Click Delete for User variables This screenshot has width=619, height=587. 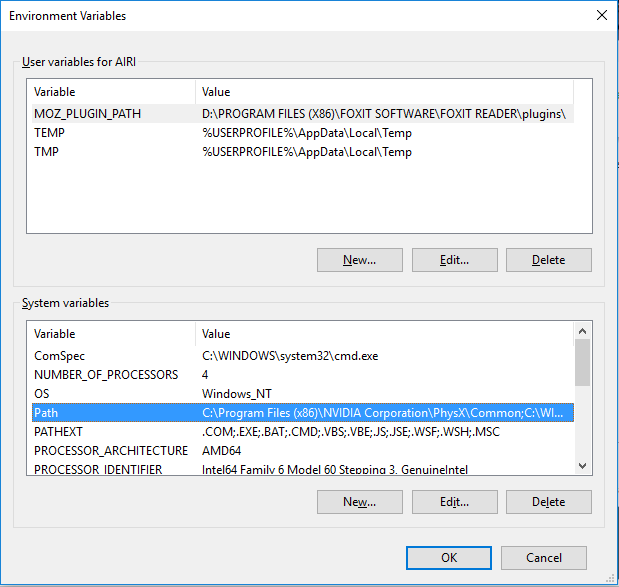click(x=548, y=260)
